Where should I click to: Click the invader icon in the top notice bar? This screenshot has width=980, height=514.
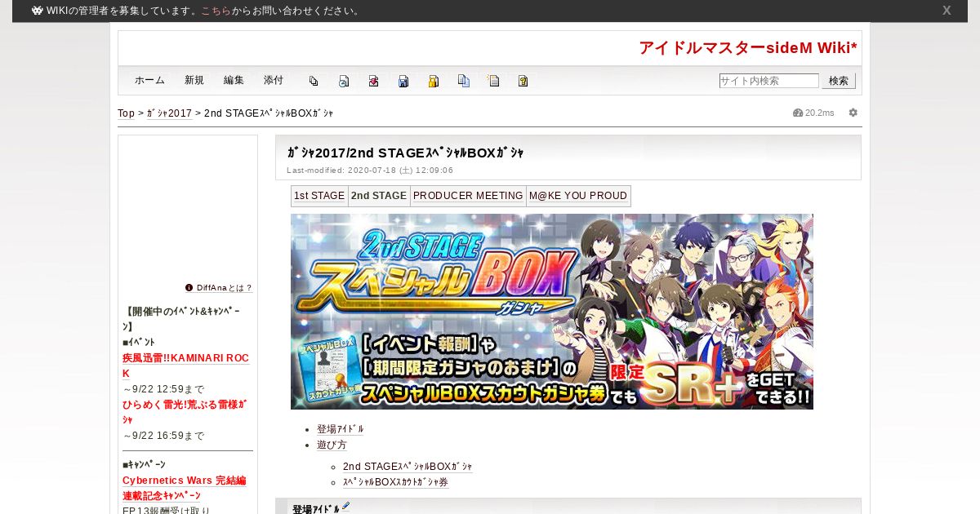[x=38, y=11]
